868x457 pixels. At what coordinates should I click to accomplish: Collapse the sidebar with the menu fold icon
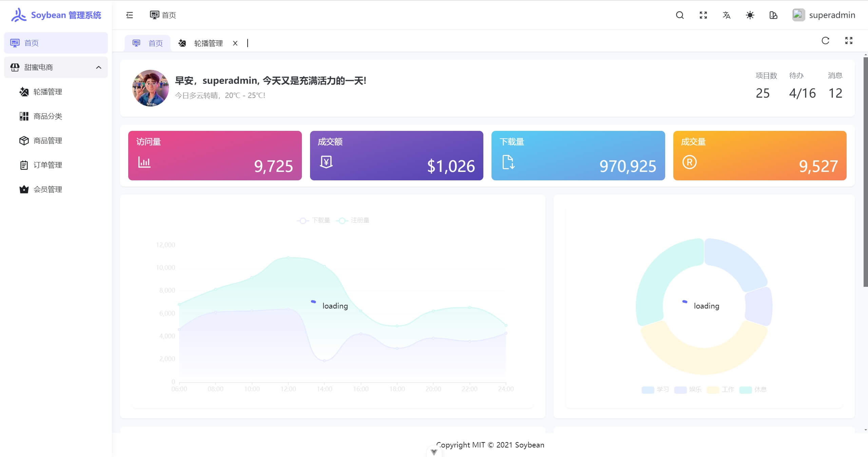click(x=130, y=15)
